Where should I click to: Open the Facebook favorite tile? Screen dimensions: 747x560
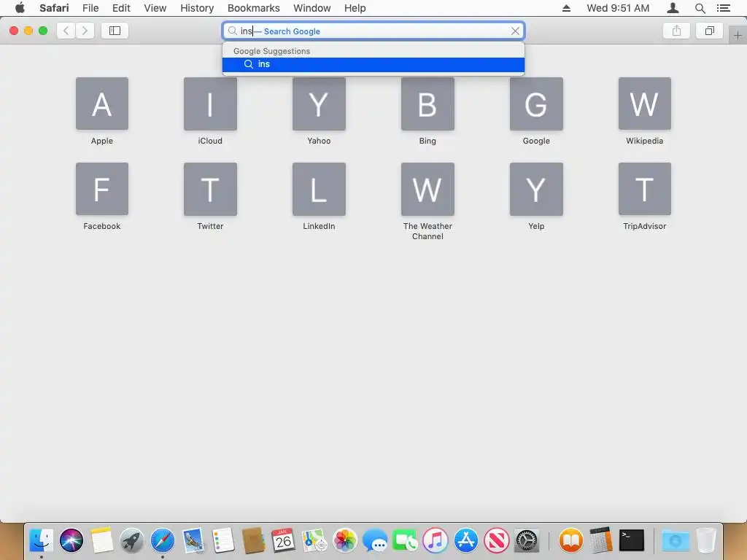(102, 189)
